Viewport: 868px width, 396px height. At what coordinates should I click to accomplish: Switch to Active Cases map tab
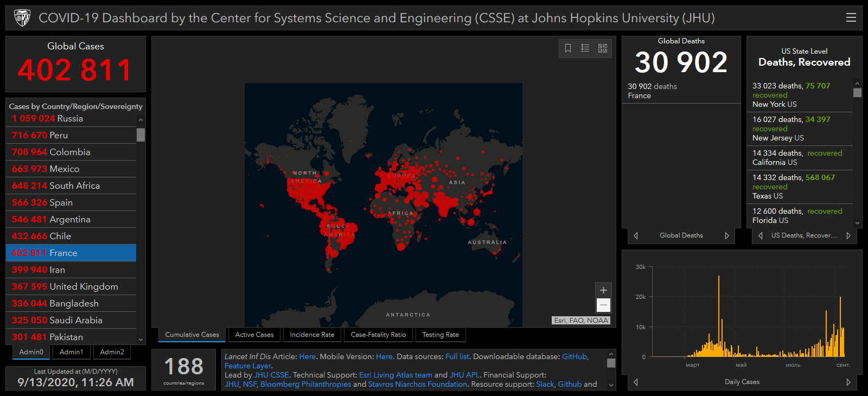pyautogui.click(x=254, y=335)
